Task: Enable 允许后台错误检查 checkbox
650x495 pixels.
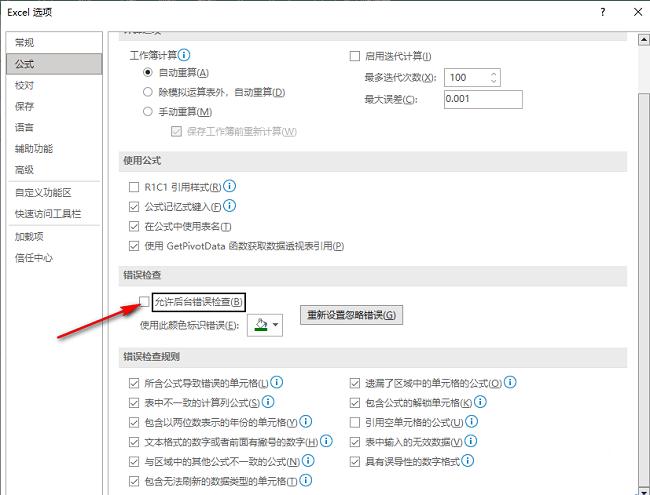Action: tap(146, 302)
